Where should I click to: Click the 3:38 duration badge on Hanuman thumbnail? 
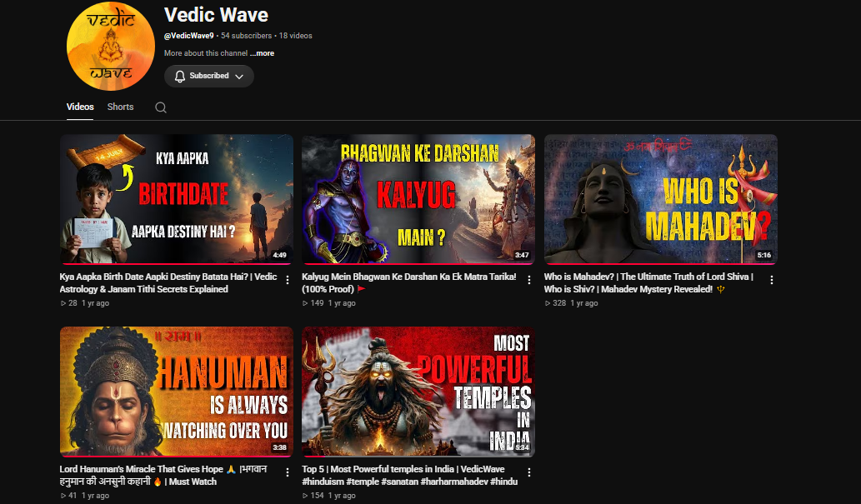[279, 447]
